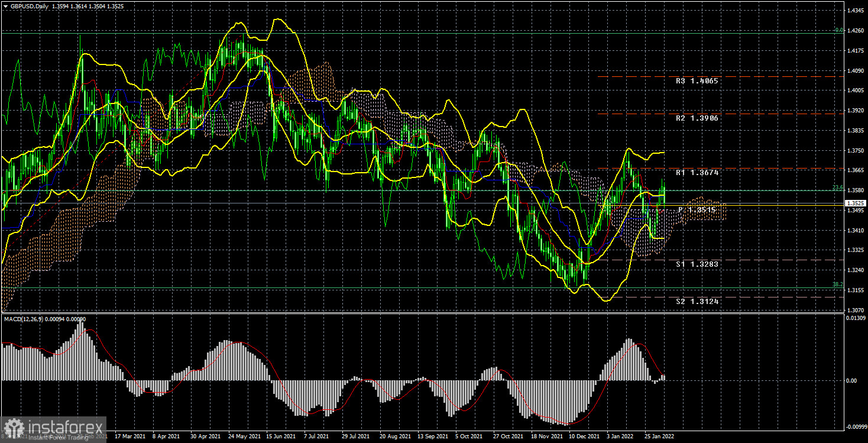Click 1.4260 on the price axis
Image resolution: width=868 pixels, height=443 pixels.
pyautogui.click(x=855, y=31)
